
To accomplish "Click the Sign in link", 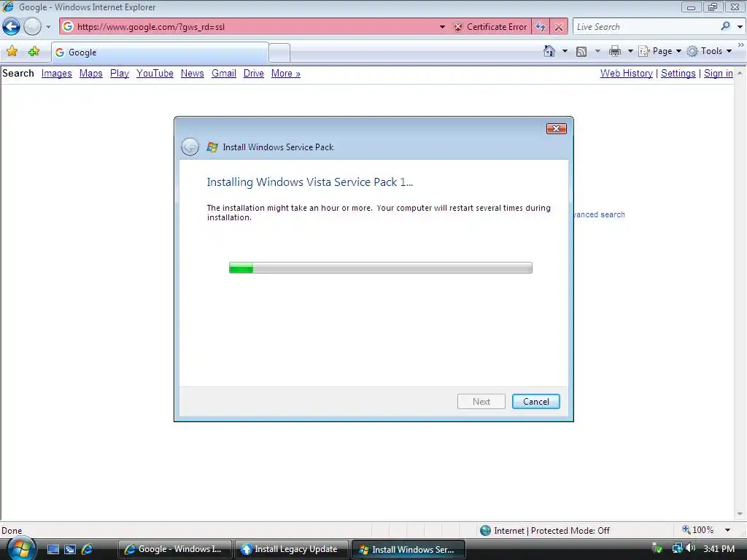I will (719, 74).
